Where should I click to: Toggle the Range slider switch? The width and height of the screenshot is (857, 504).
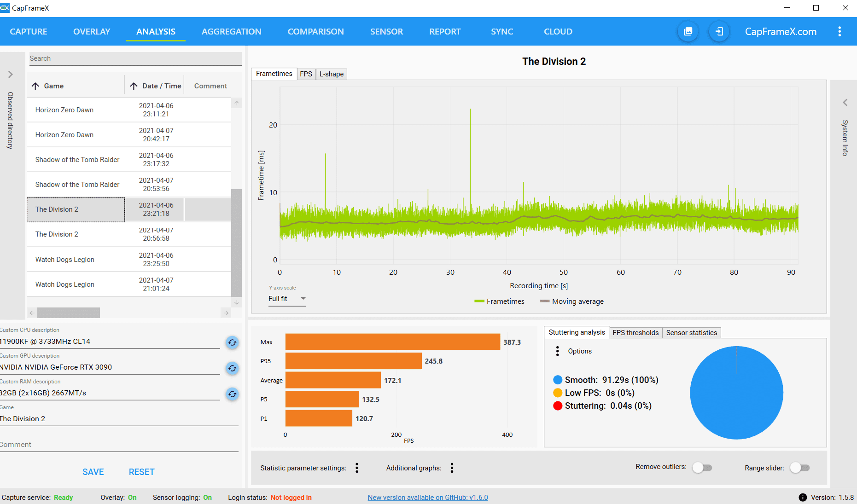800,468
